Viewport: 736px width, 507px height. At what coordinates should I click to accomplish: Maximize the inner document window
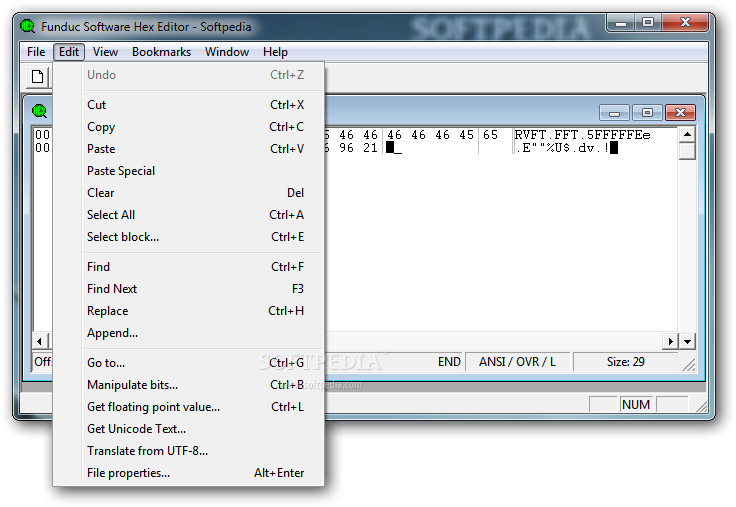647,113
